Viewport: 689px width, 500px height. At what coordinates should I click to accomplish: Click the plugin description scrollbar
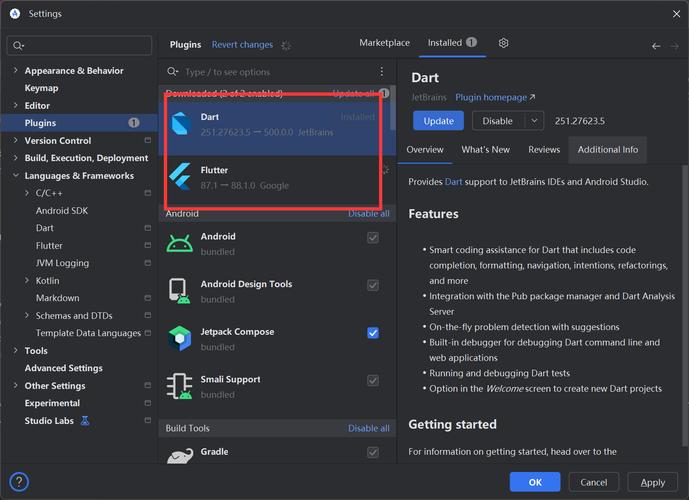[685, 306]
